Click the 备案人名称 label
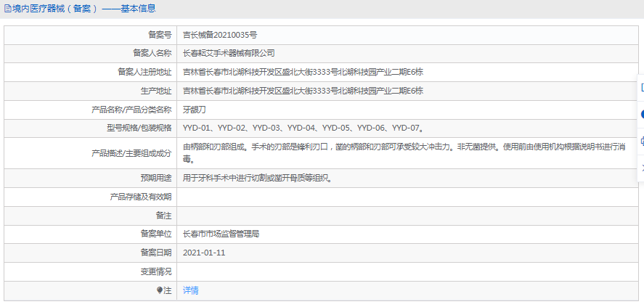This screenshot has height=307, width=644. coord(152,54)
